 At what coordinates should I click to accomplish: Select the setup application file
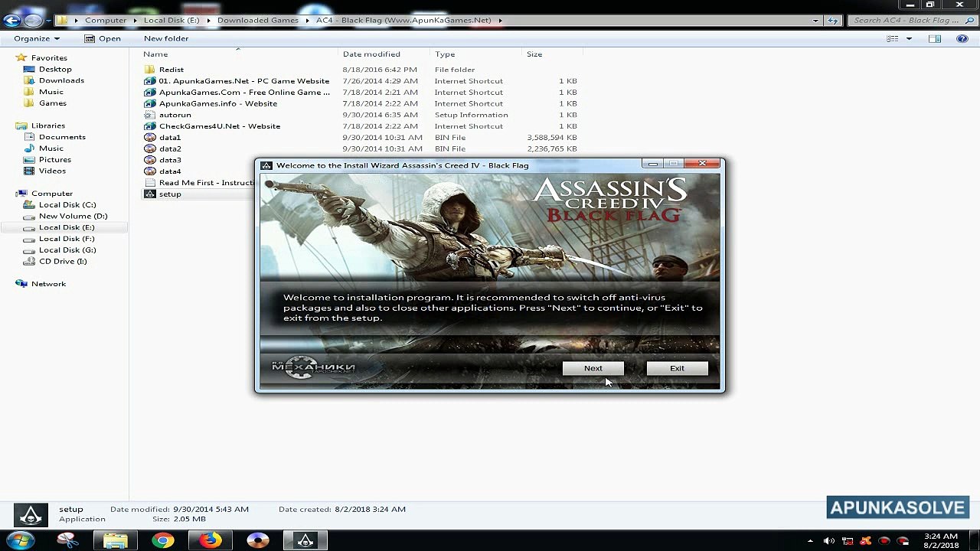click(x=169, y=194)
